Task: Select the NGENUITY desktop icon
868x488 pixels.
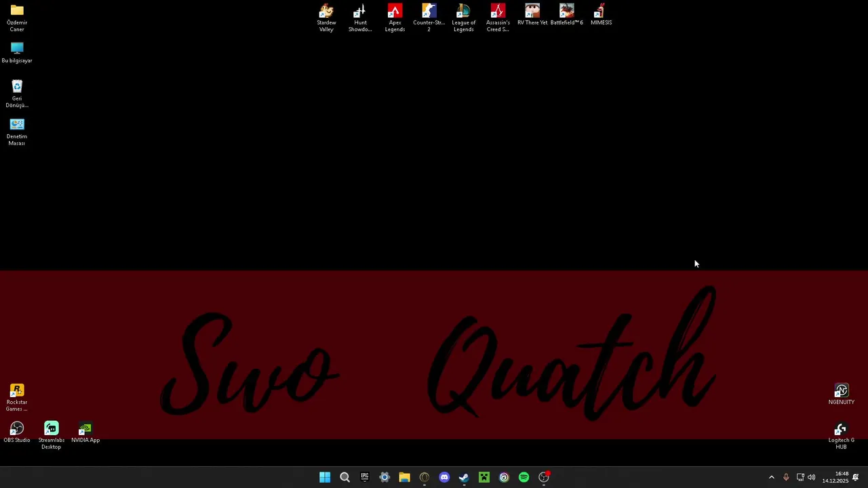Action: (841, 394)
